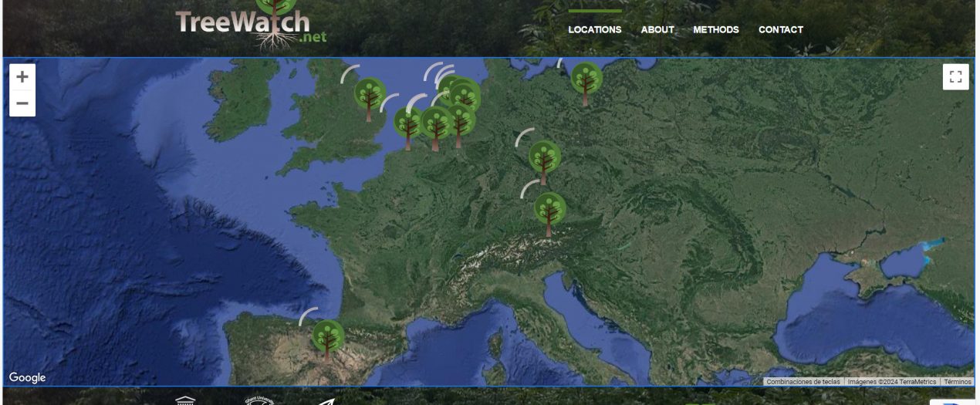Click the Imágenes ©2024 TerraMetrics attribution
980x405 pixels.
click(x=891, y=382)
